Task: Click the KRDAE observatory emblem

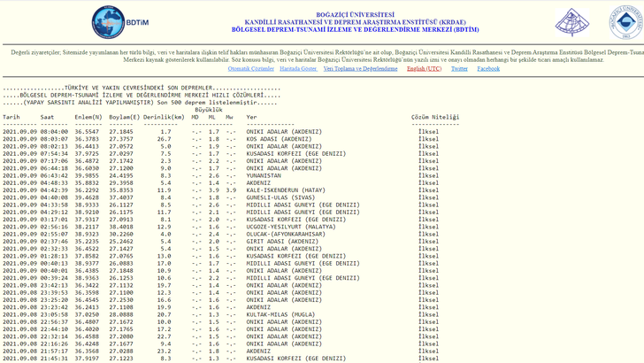Action: [x=572, y=22]
